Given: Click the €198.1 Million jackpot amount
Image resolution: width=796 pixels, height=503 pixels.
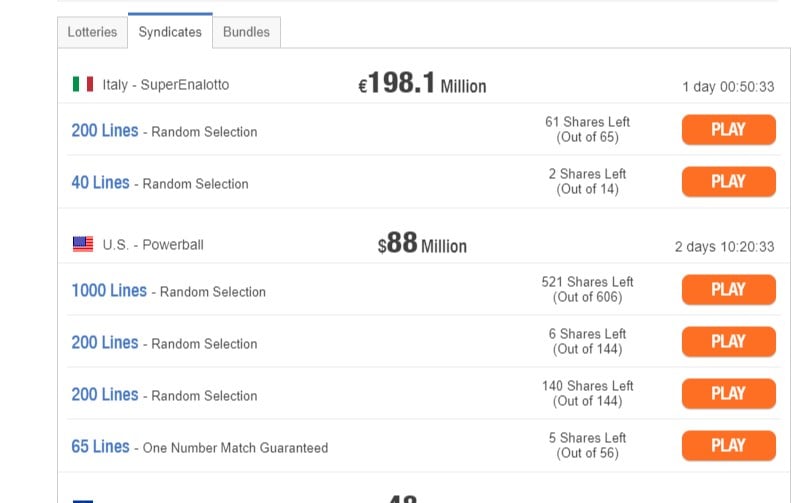Looking at the screenshot, I should pyautogui.click(x=422, y=83).
